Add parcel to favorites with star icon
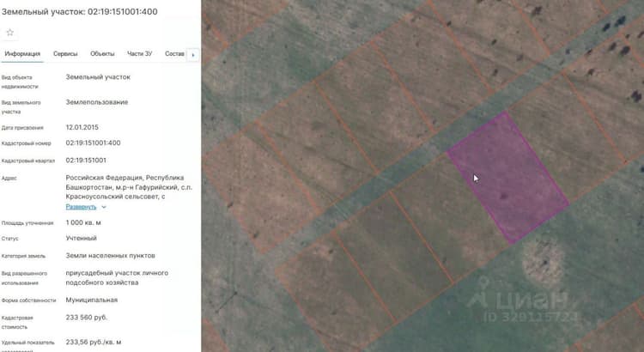 (x=9, y=33)
